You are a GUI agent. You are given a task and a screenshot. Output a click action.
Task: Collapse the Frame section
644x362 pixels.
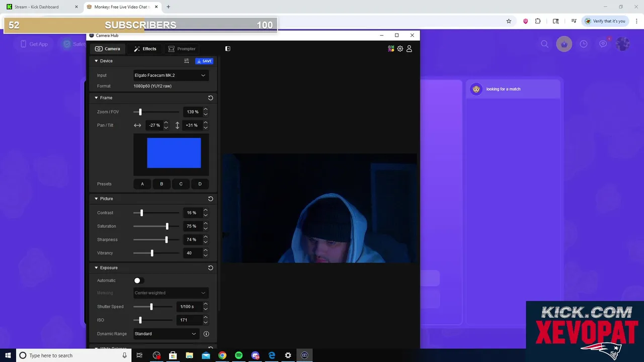click(96, 98)
